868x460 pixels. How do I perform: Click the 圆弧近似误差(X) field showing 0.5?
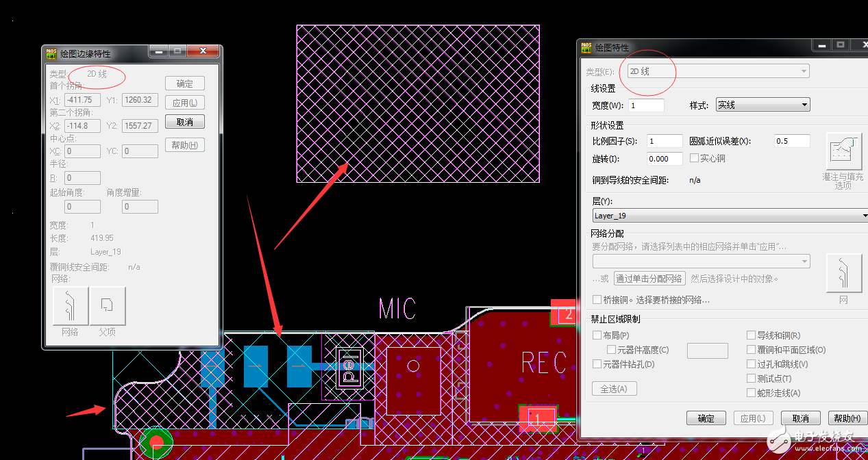[792, 141]
